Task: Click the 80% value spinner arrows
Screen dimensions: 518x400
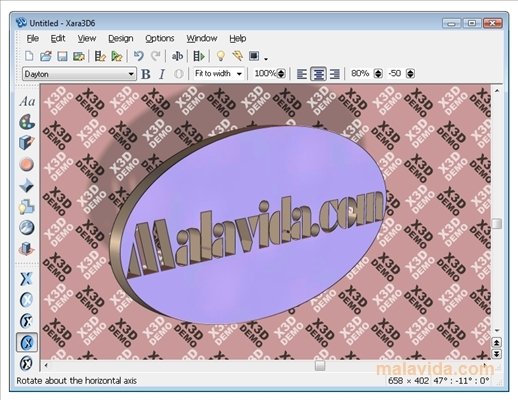Action: 378,73
